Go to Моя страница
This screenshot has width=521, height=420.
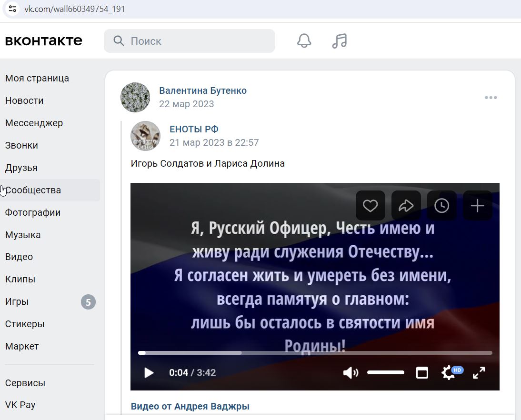[37, 79]
